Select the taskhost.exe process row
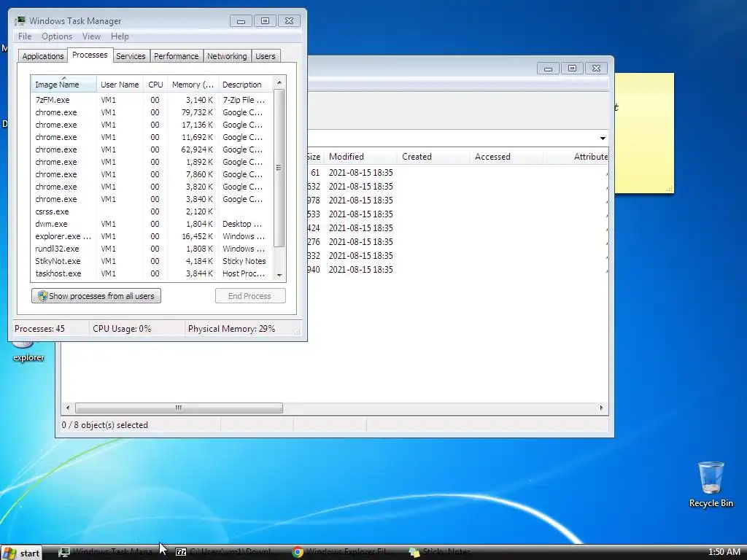This screenshot has height=560, width=747. [x=152, y=273]
